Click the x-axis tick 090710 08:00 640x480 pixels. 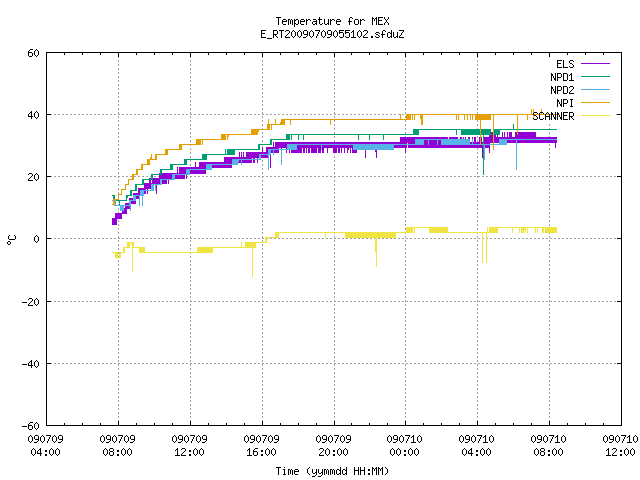(549, 446)
